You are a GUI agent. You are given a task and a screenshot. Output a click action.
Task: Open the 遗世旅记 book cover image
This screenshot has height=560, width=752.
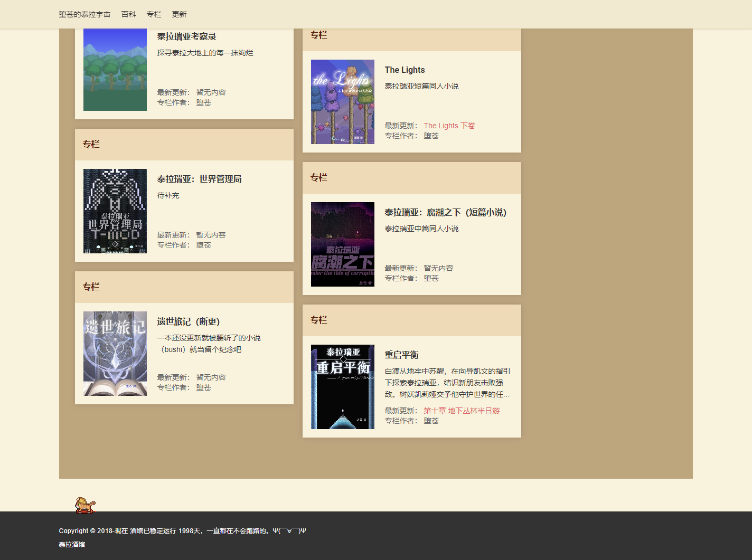(x=115, y=354)
